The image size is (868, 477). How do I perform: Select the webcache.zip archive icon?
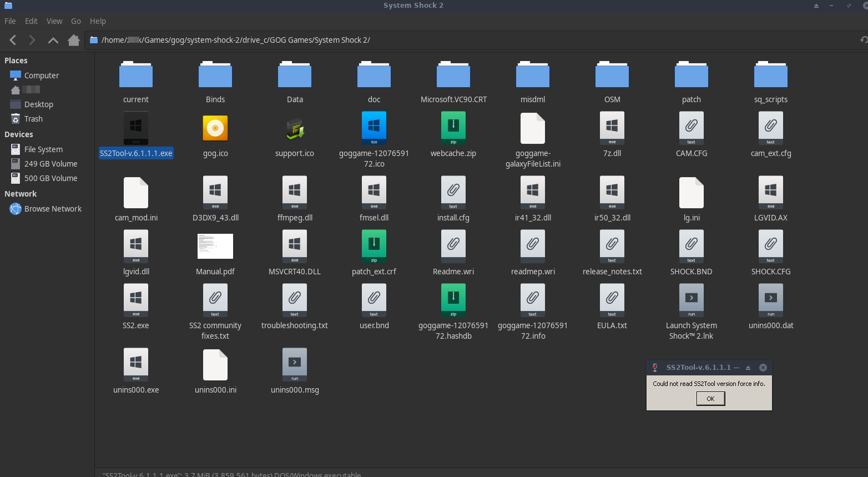click(453, 128)
